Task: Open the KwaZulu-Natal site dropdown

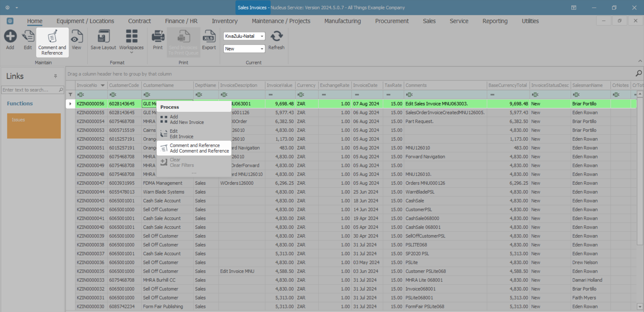Action: coord(262,36)
